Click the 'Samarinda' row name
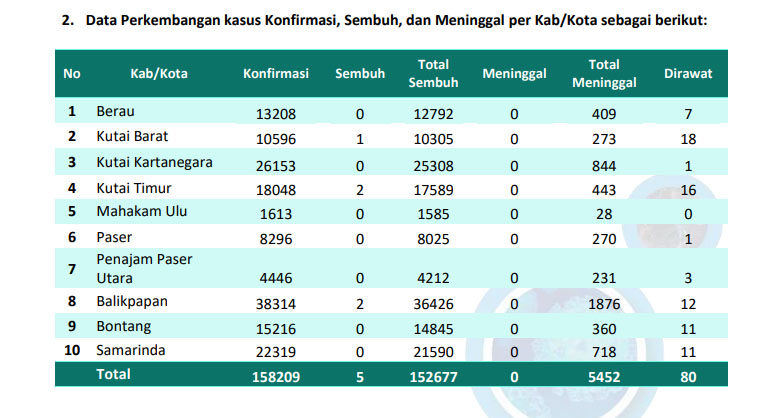Image resolution: width=757 pixels, height=418 pixels. pos(131,350)
